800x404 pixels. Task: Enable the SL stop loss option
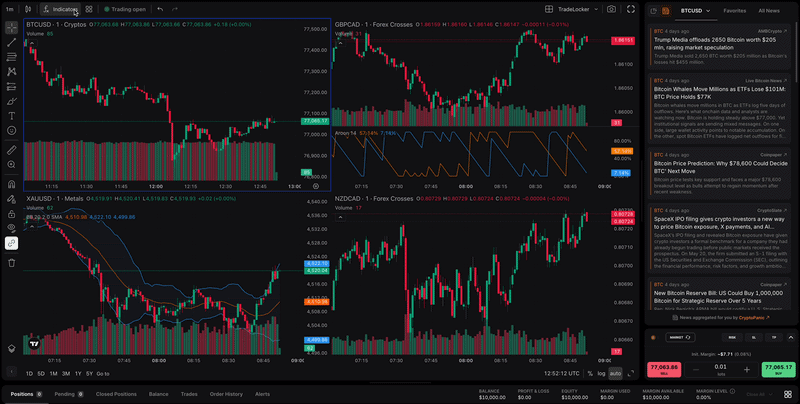pos(753,337)
